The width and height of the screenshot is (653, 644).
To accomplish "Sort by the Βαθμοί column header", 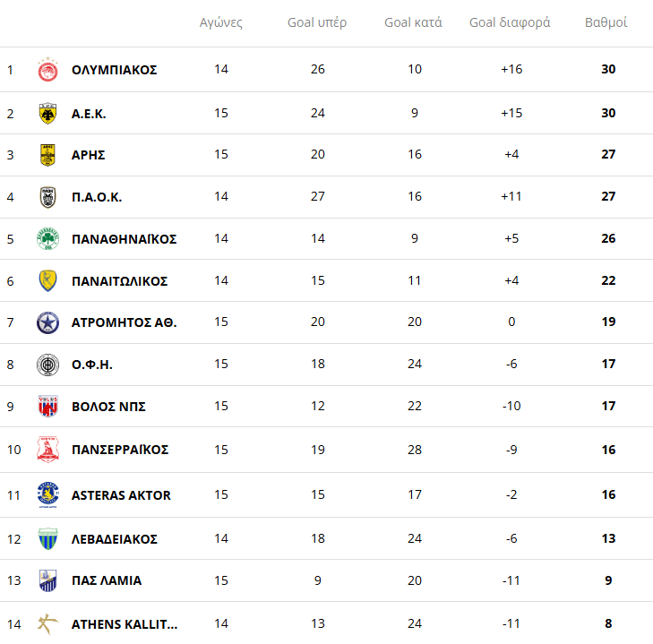I will point(606,22).
